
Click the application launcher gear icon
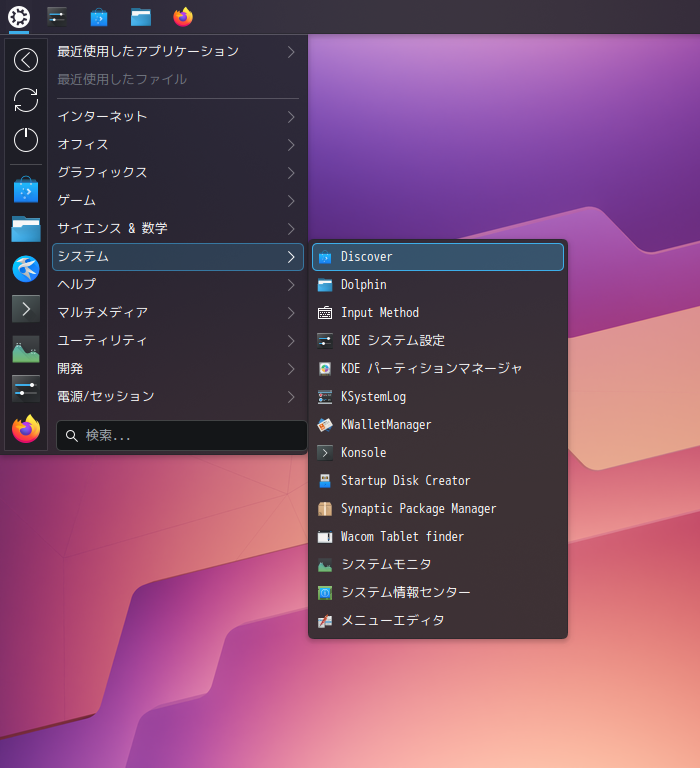click(x=19, y=17)
